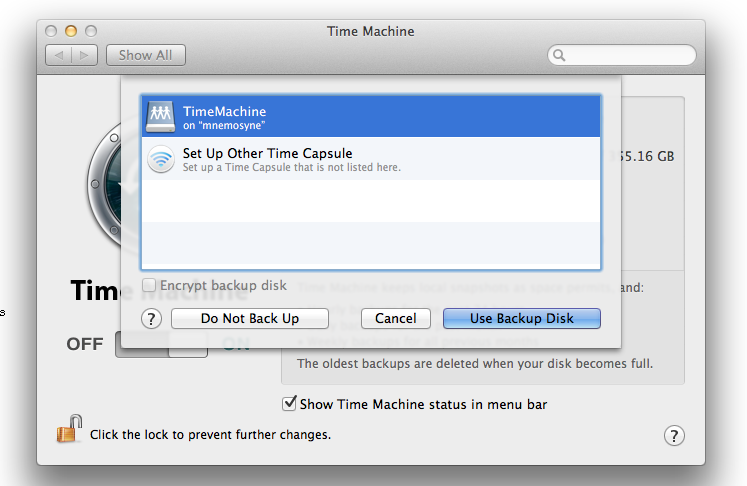Viewport: 747px width, 486px height.
Task: Click the Time Capsule Wi-Fi icon
Action: coord(161,159)
